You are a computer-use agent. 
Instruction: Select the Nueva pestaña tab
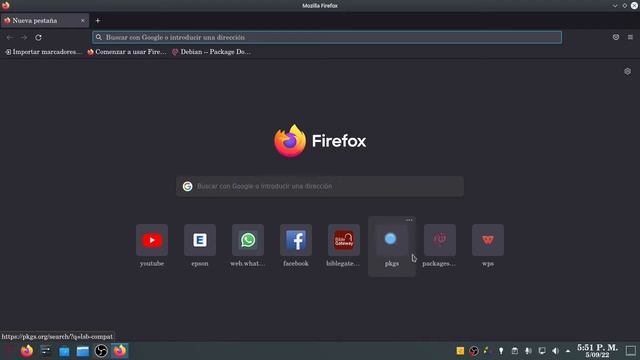pos(45,20)
